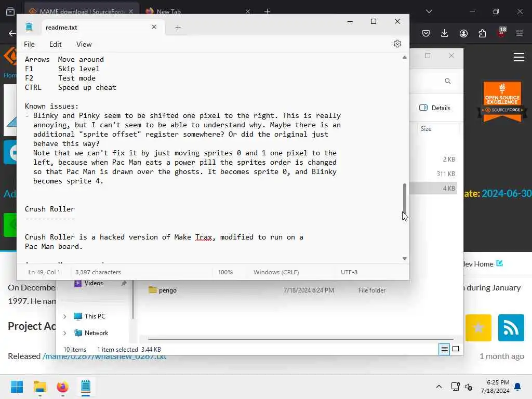This screenshot has width=532, height=399.
Task: Open Firefox recent browsing view icon
Action: [10, 11]
